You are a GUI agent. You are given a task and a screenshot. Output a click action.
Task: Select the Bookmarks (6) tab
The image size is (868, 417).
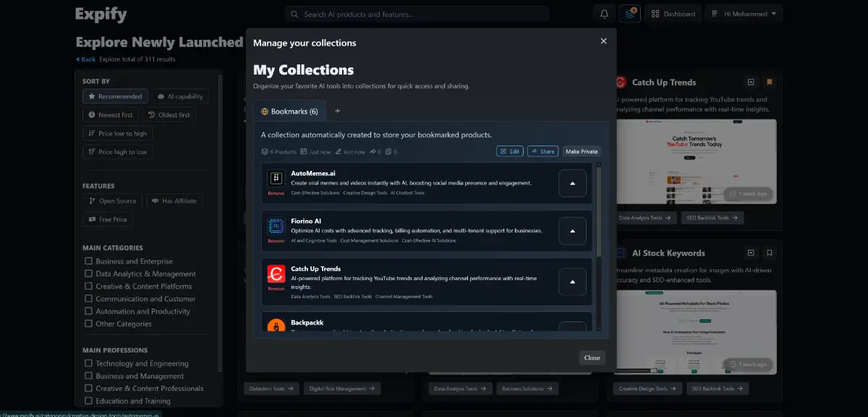(289, 111)
